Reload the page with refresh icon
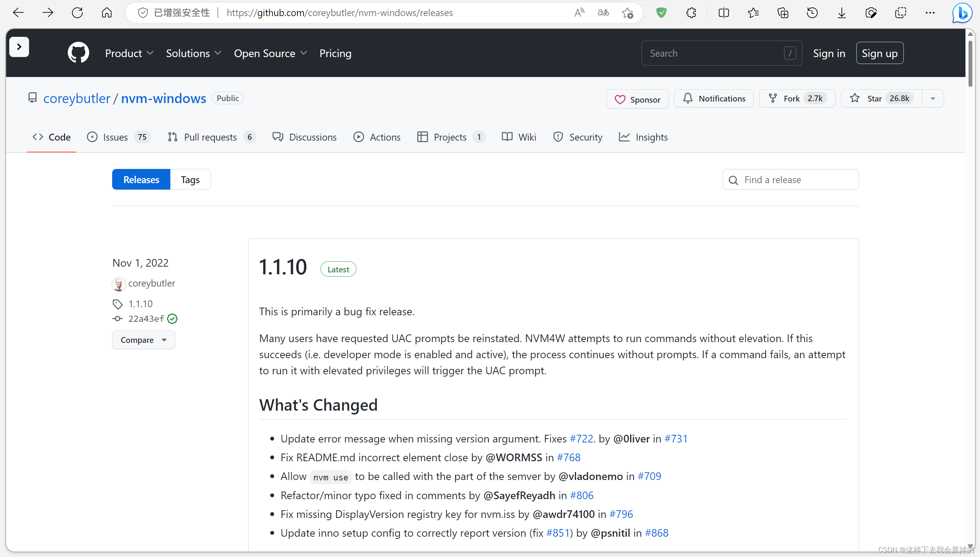 (x=77, y=13)
